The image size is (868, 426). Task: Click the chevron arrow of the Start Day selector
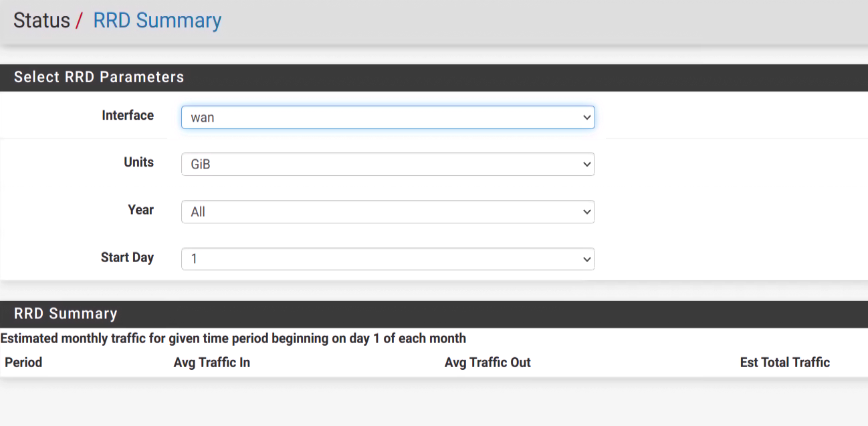coord(586,259)
